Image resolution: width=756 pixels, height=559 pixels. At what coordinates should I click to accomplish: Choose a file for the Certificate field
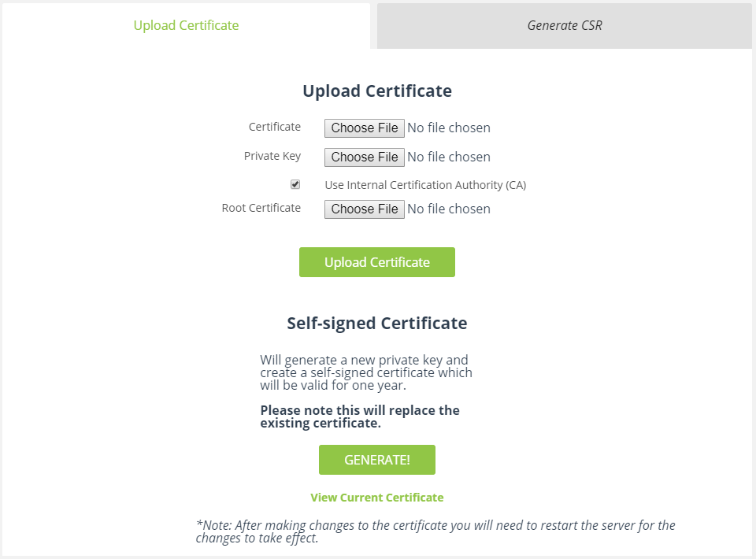(x=364, y=128)
